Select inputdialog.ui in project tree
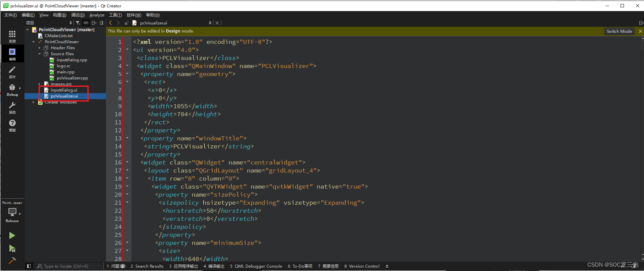644x271 pixels. pyautogui.click(x=64, y=90)
